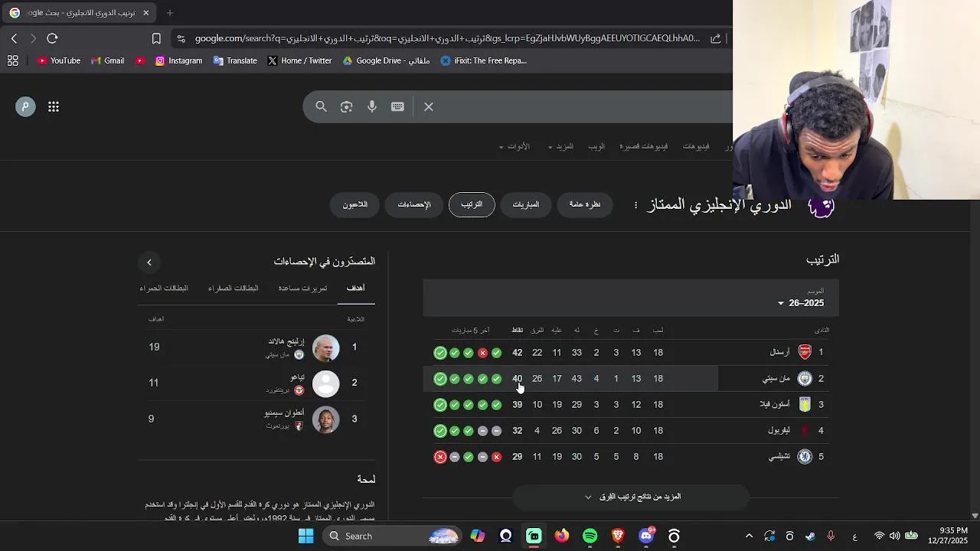Open volume control in system tray
The width and height of the screenshot is (980, 551).
coord(895,536)
